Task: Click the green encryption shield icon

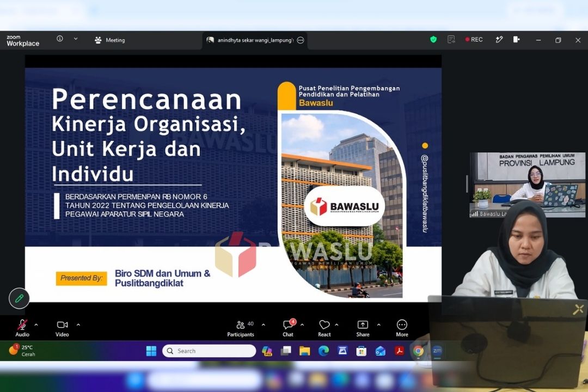Action: (433, 39)
